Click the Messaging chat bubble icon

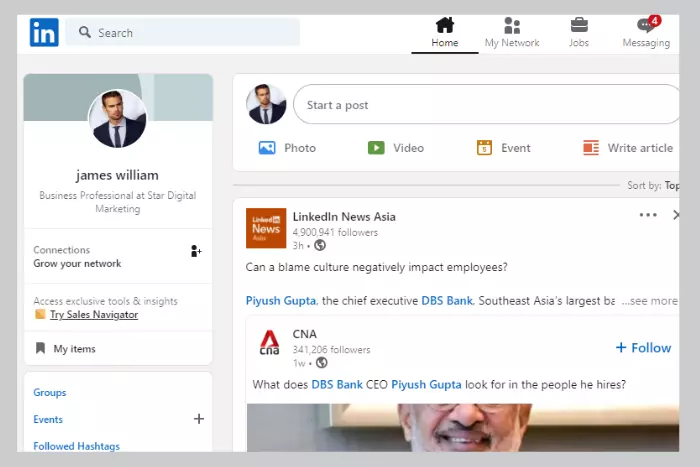tap(645, 26)
